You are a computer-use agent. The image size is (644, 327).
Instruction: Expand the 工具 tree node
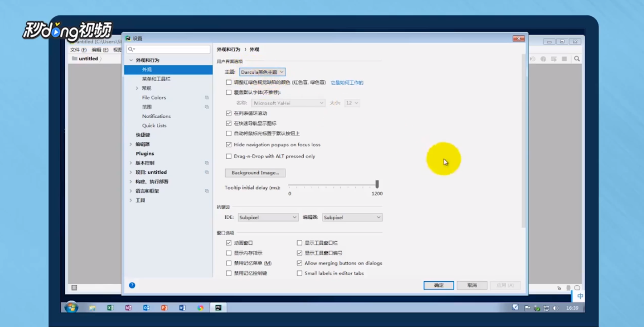click(131, 200)
